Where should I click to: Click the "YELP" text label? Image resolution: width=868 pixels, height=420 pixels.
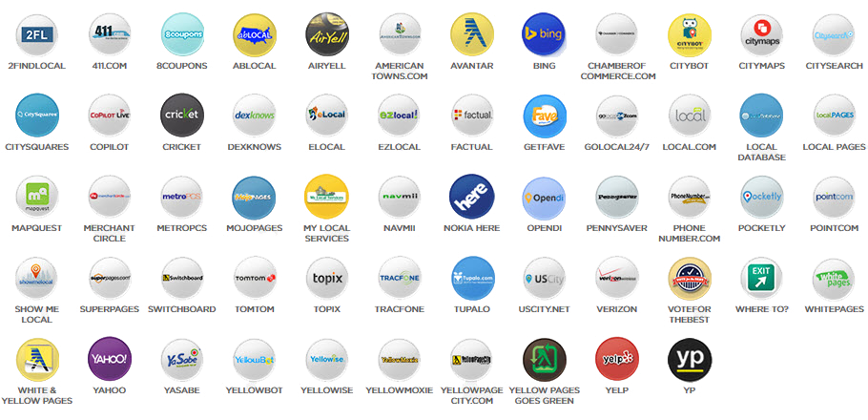click(x=617, y=390)
